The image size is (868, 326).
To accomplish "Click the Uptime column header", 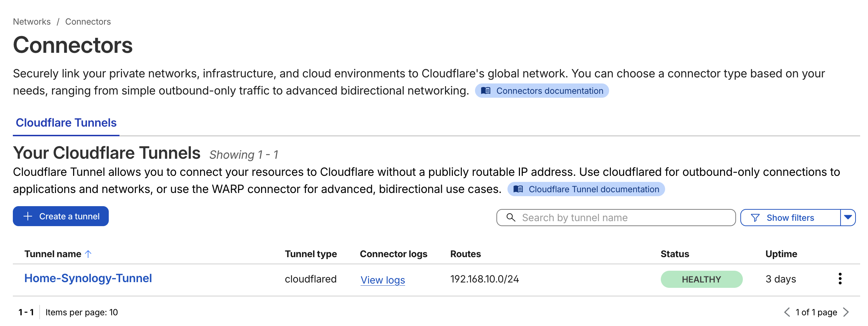I will click(781, 254).
